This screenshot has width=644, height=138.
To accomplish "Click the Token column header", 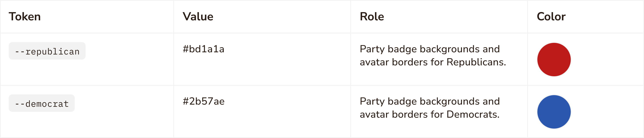I will pos(24,16).
